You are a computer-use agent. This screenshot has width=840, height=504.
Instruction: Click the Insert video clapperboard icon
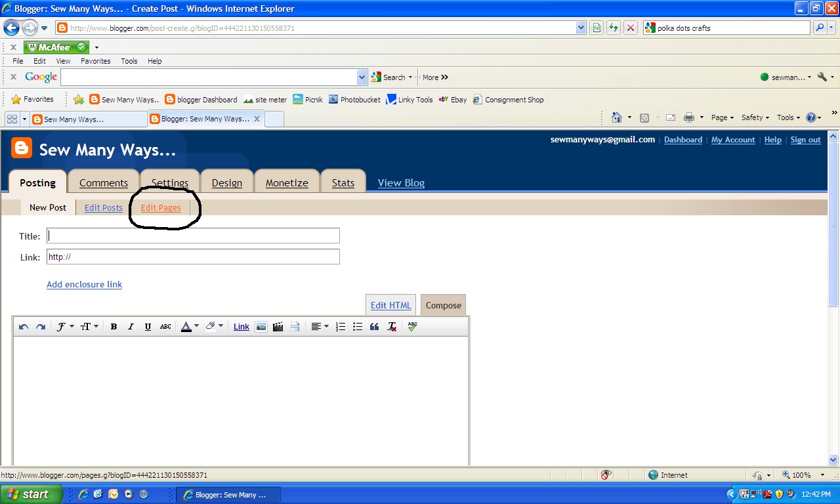278,327
